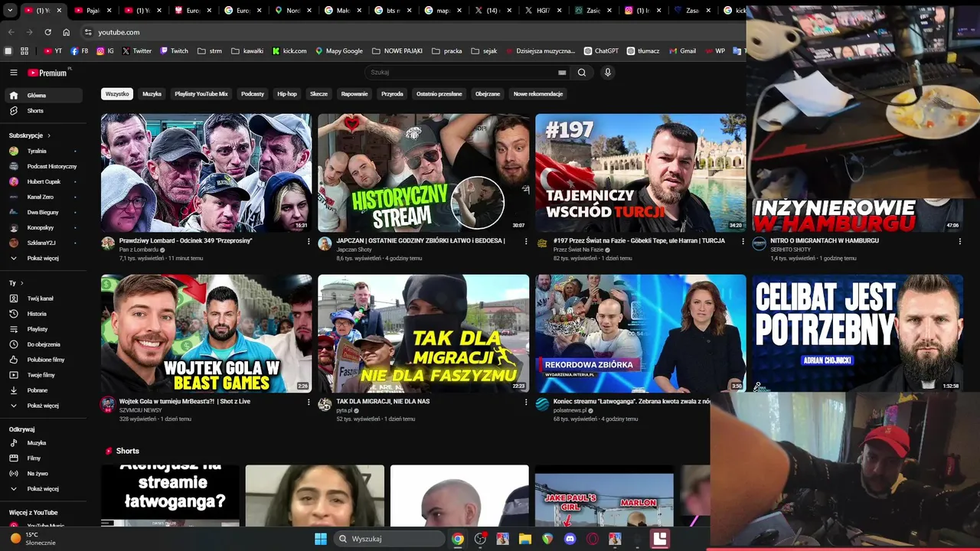Open the YouTube hamburger guide menu
The image size is (980, 551).
13,73
